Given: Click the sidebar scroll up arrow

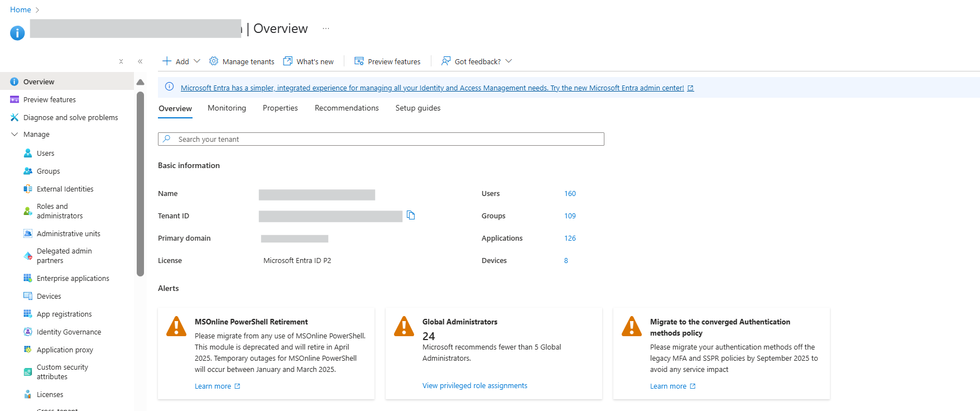Looking at the screenshot, I should point(140,82).
